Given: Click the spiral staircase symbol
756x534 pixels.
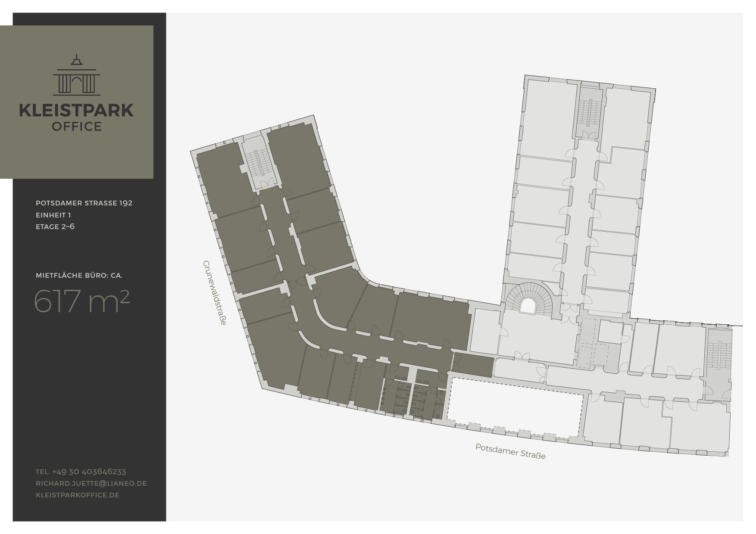Looking at the screenshot, I should [x=528, y=299].
